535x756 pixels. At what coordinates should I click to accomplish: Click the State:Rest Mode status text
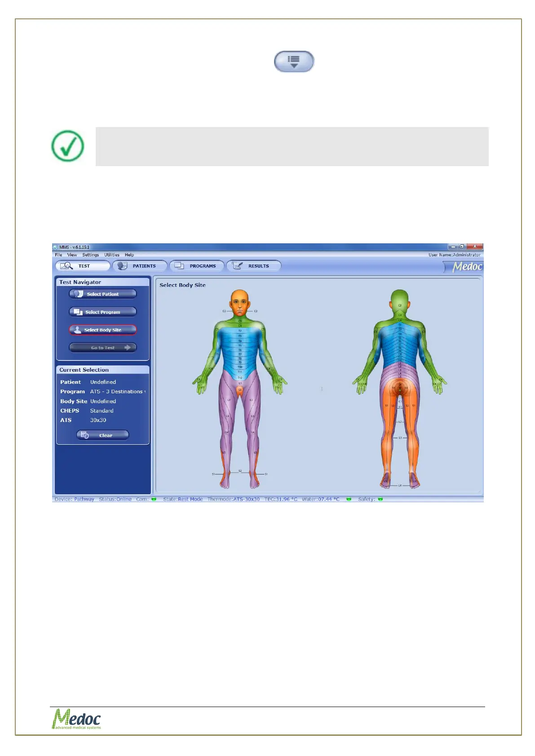point(183,499)
